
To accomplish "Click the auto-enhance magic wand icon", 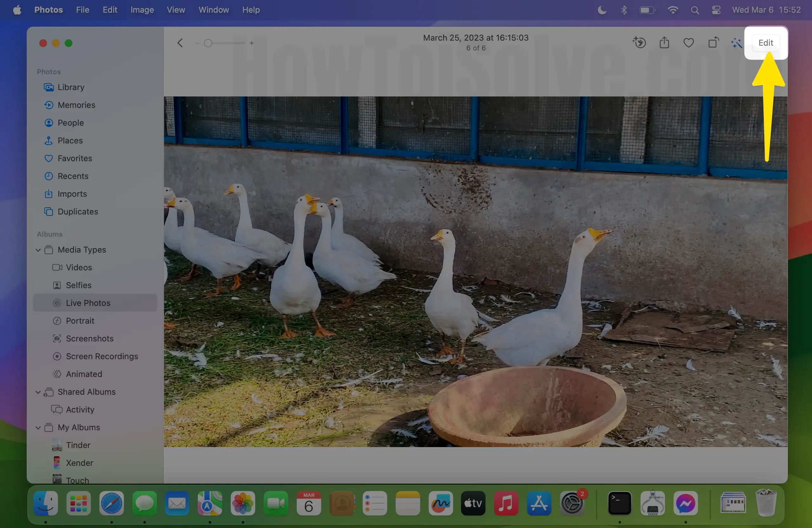I will (736, 43).
